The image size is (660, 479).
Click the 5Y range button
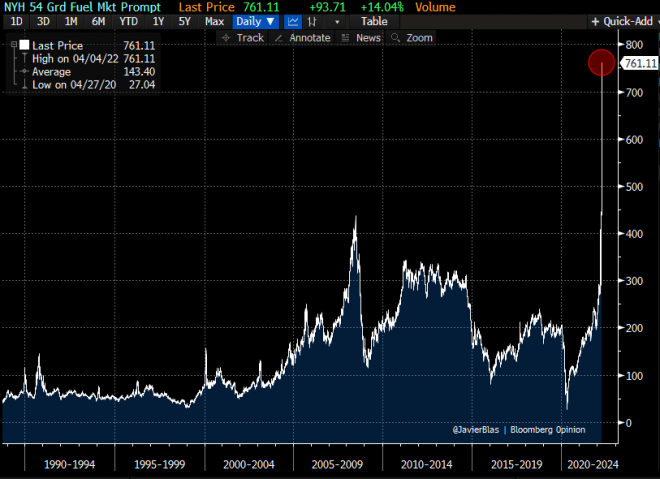[x=185, y=21]
